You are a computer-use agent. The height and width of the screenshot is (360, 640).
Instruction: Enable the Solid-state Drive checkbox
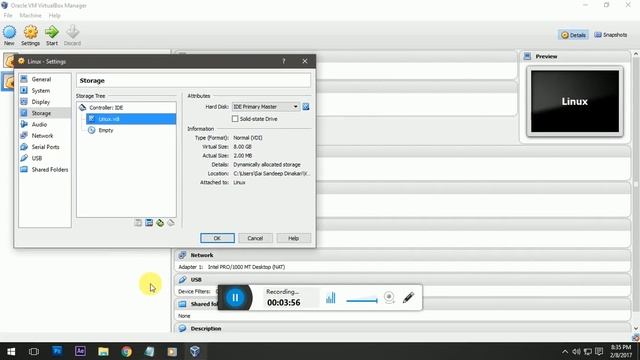[235, 119]
